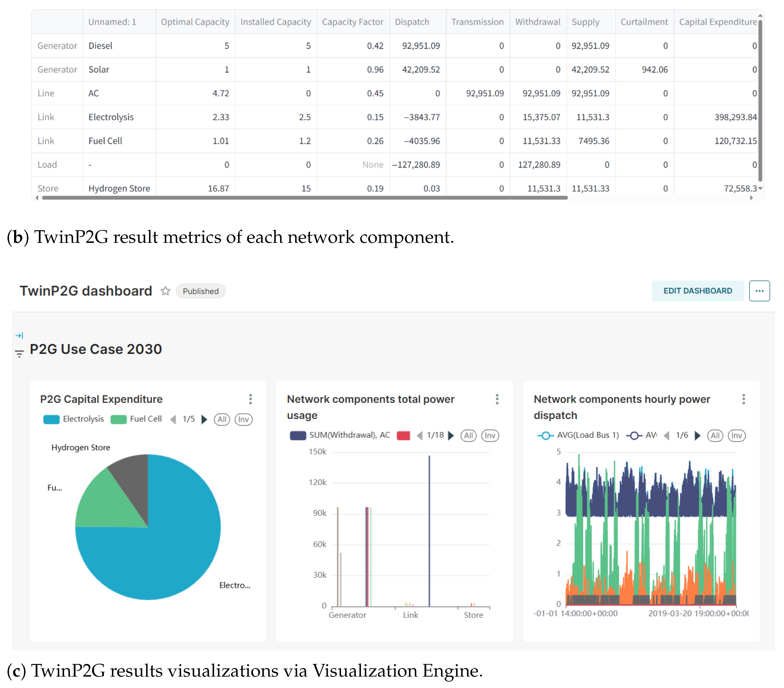The image size is (784, 688).
Task: Sort table by Optimal Capacity header
Action: click(x=195, y=22)
